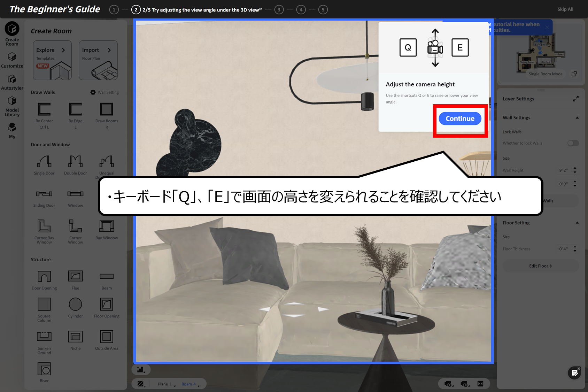Skip All tutorial steps
This screenshot has width=588, height=392.
click(x=565, y=9)
